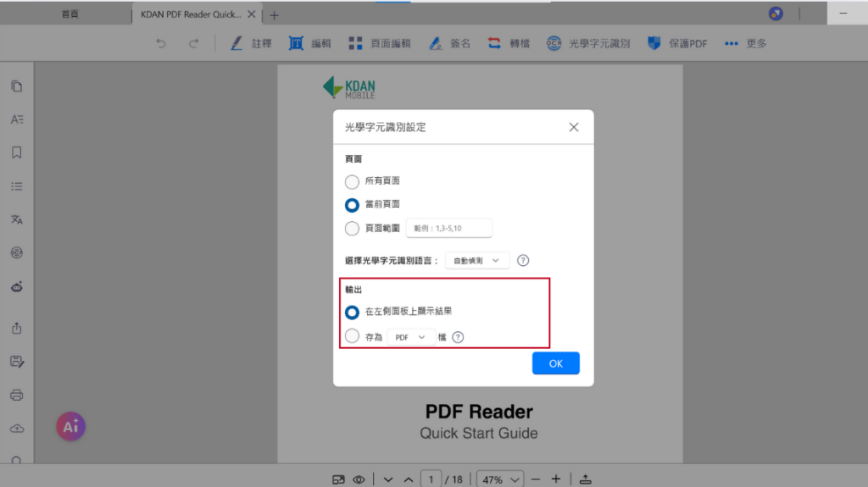Open the 更多 more menu

pyautogui.click(x=745, y=43)
